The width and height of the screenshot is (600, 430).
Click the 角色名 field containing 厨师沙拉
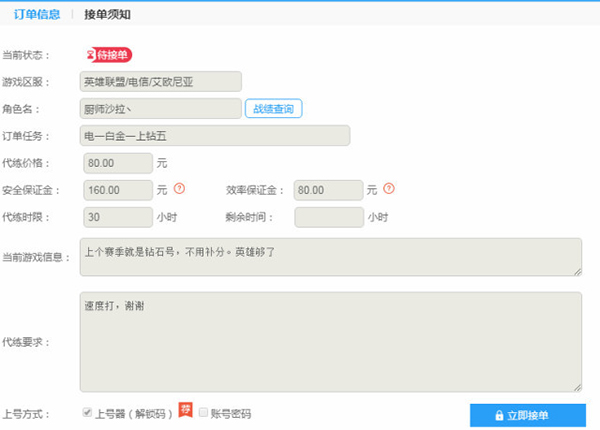pos(160,109)
